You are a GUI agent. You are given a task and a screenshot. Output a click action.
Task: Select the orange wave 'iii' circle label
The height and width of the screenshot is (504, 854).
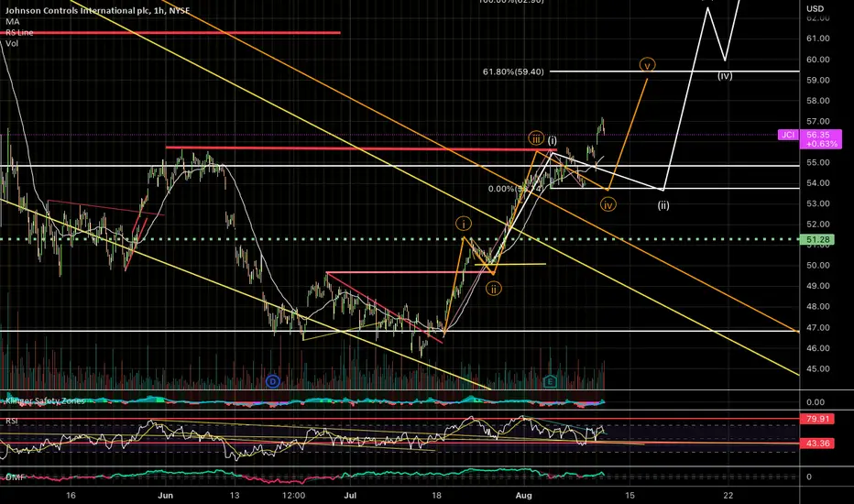[x=536, y=137]
